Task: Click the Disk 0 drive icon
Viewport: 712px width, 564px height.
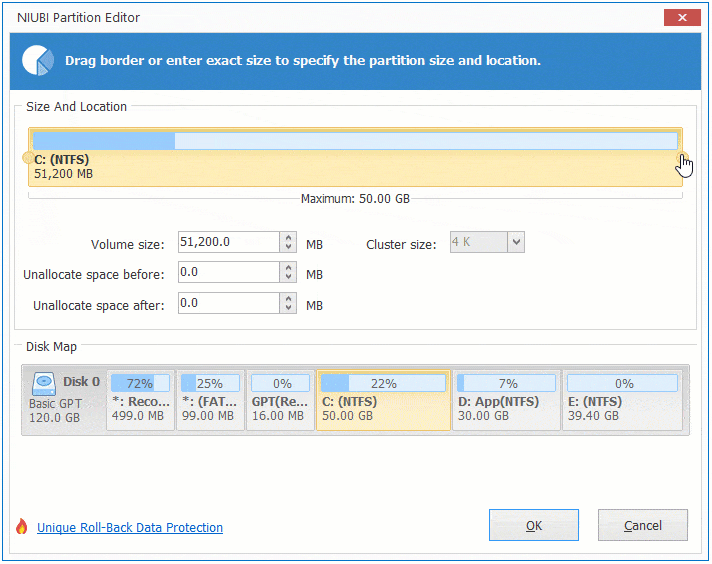Action: click(x=44, y=383)
